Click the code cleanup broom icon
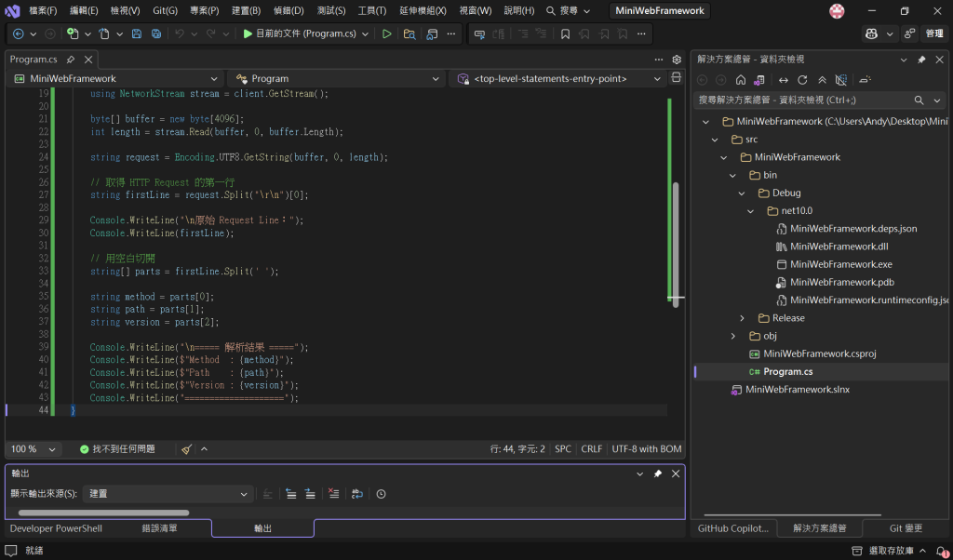Screen dimensions: 953x560 (186, 449)
